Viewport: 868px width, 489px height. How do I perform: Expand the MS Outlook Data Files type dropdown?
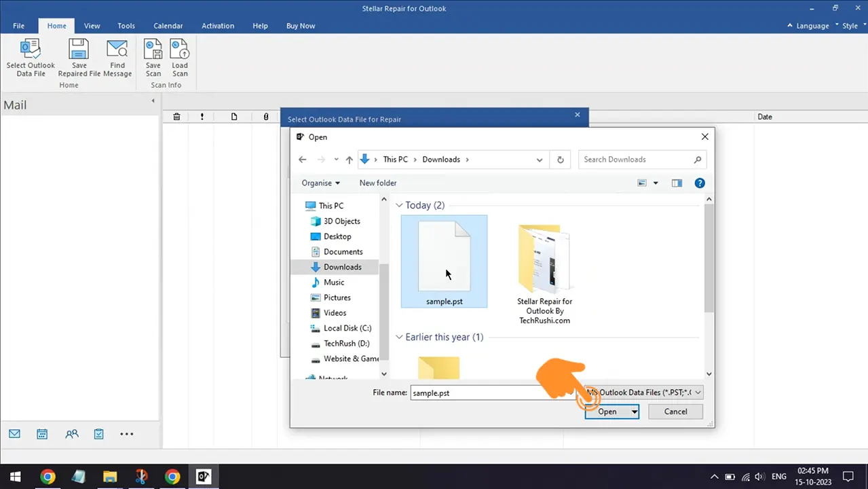(643, 393)
